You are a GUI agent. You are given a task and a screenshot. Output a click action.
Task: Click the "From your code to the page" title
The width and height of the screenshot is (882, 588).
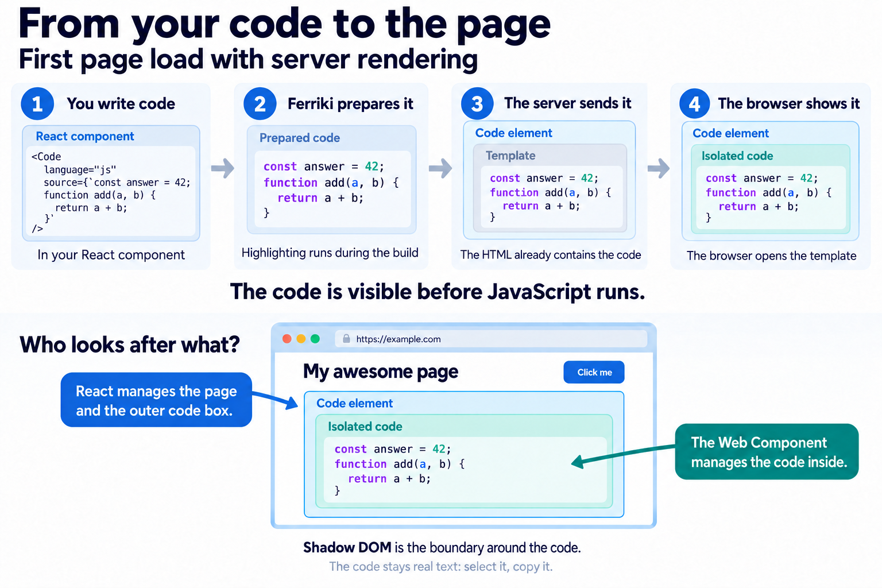pos(285,24)
